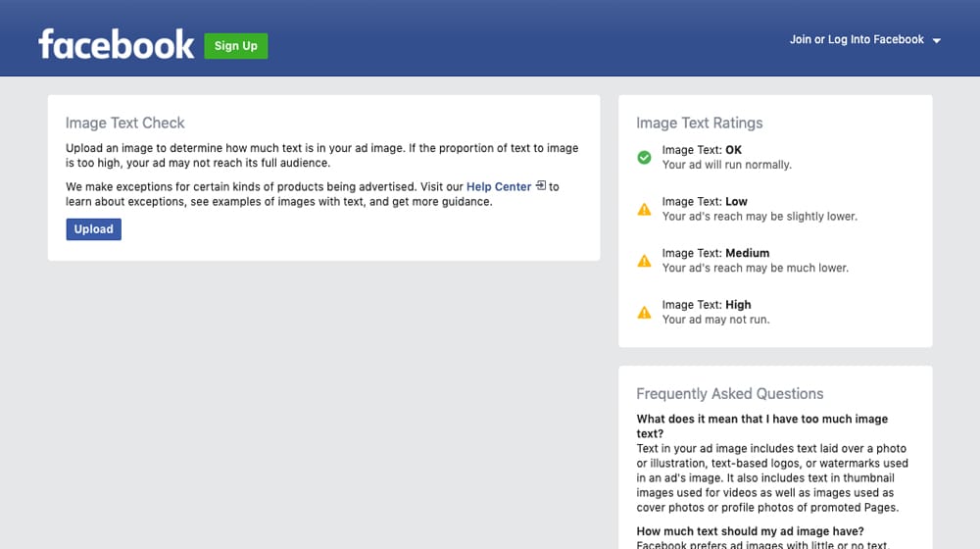Click FAQ answer starting 'Text in your ad image includes'
The height and width of the screenshot is (549, 980).
(772, 477)
